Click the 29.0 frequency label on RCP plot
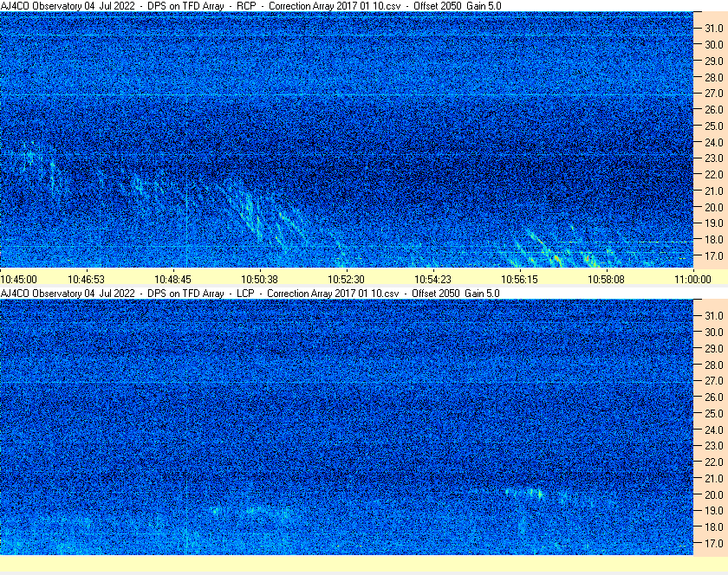Viewport: 728px width, 575px height. click(714, 61)
